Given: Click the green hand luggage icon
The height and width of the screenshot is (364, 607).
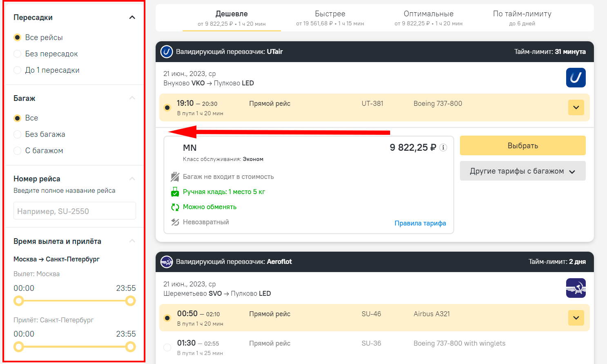Looking at the screenshot, I should 175,192.
